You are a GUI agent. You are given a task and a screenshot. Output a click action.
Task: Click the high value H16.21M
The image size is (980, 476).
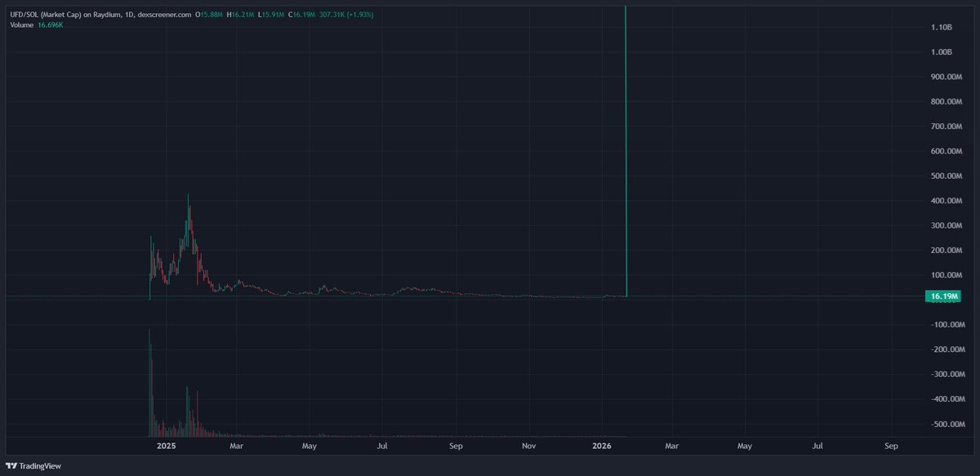[x=239, y=15]
